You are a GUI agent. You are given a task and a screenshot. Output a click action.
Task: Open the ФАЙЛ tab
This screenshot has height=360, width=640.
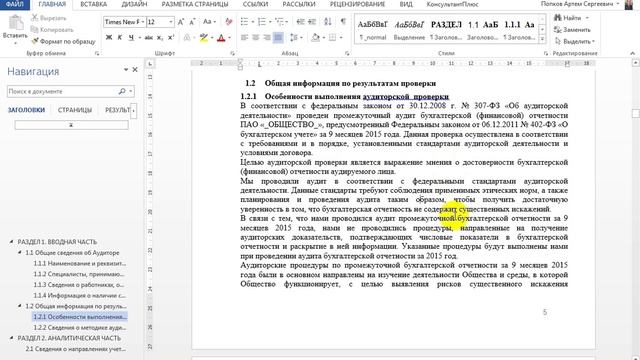click(15, 4)
